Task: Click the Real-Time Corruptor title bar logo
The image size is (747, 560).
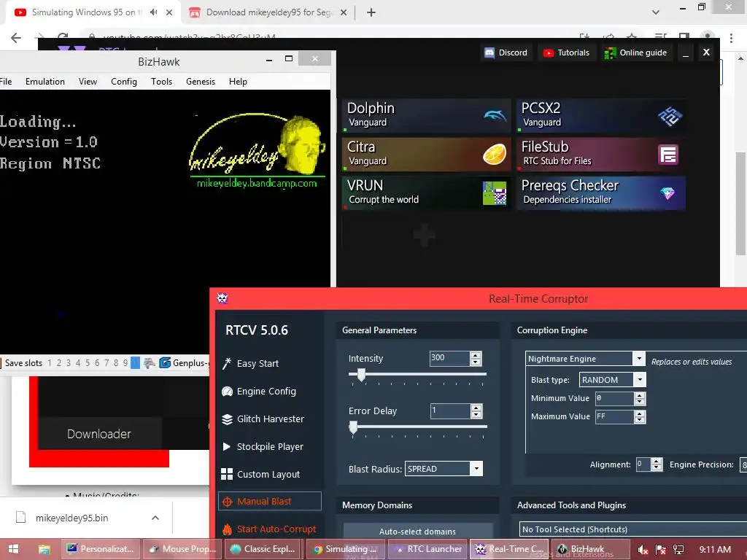Action: pyautogui.click(x=222, y=298)
